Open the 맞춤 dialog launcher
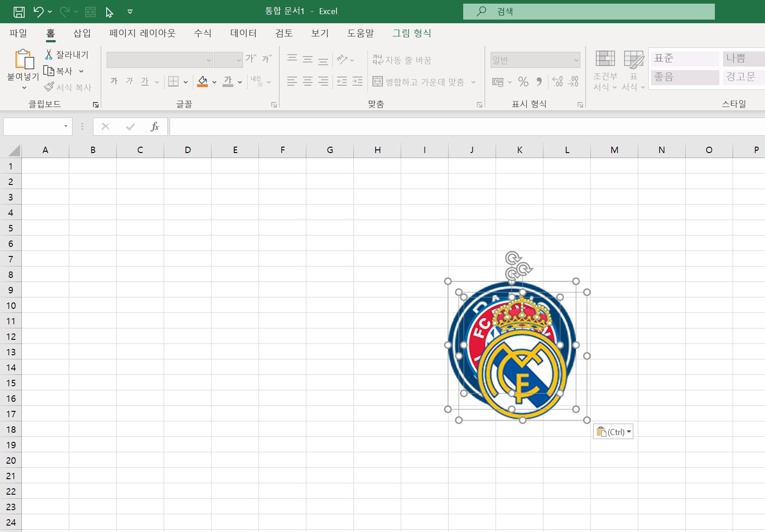Image resolution: width=765 pixels, height=532 pixels. pyautogui.click(x=480, y=105)
